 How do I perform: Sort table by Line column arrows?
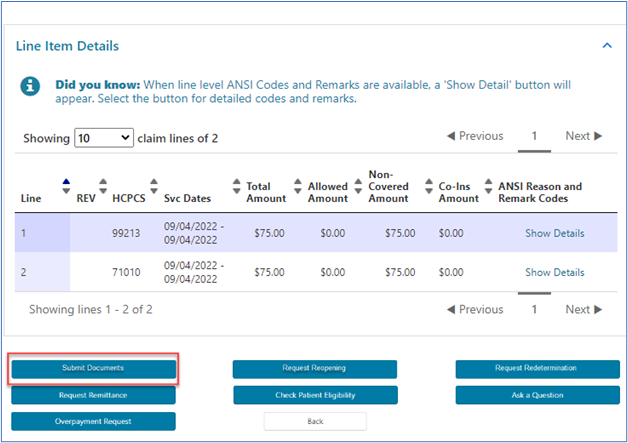(67, 186)
